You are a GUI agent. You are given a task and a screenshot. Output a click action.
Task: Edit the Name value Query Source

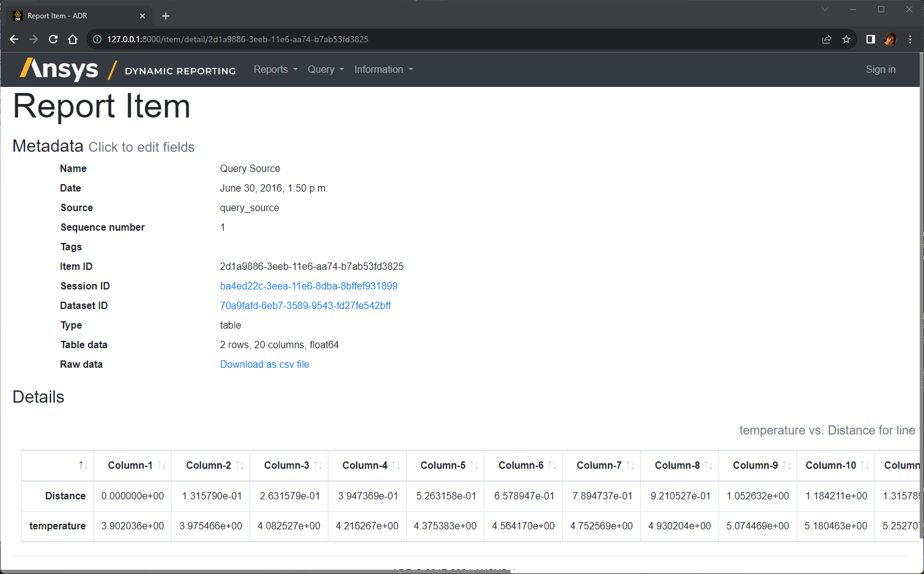(250, 168)
